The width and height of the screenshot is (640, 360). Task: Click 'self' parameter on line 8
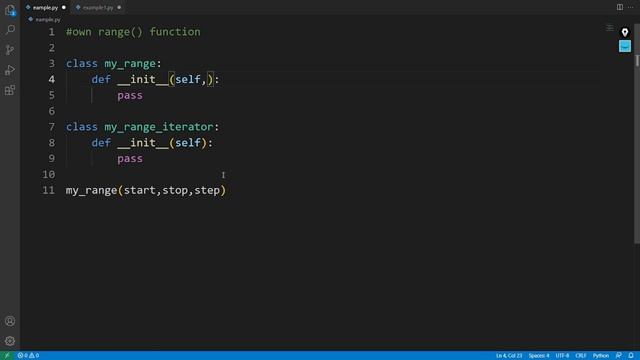[188, 143]
